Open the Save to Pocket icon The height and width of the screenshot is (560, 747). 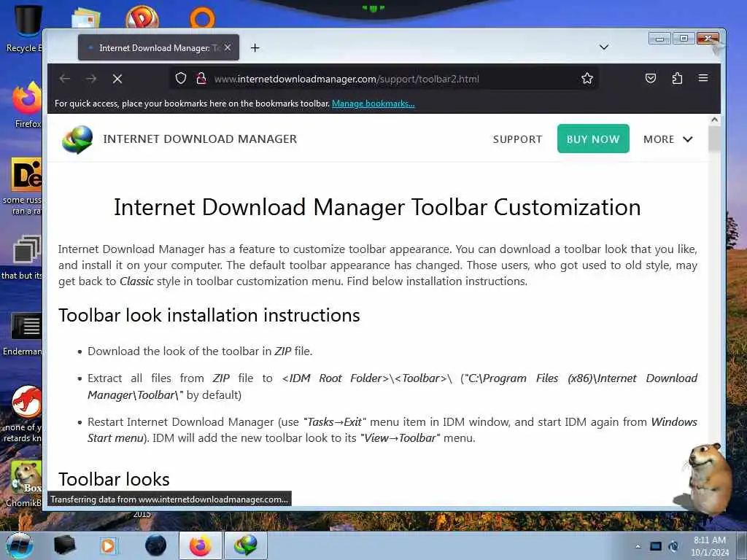tap(650, 78)
